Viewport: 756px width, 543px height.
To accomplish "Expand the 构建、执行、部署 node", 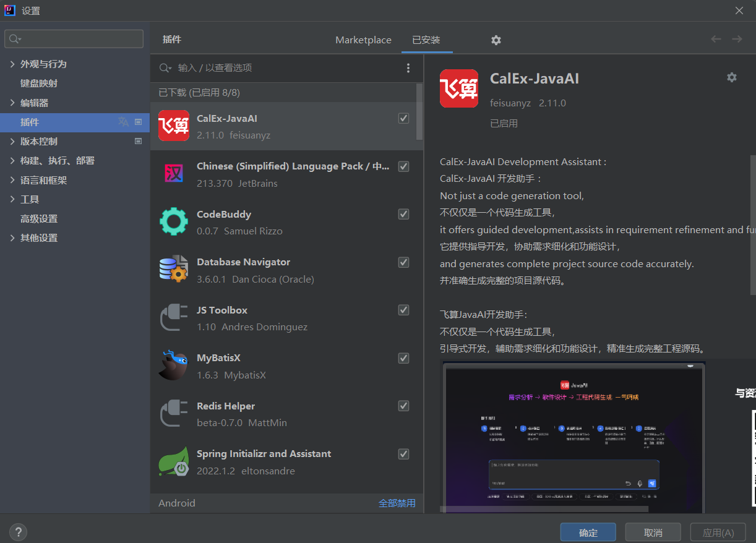I will pyautogui.click(x=12, y=160).
